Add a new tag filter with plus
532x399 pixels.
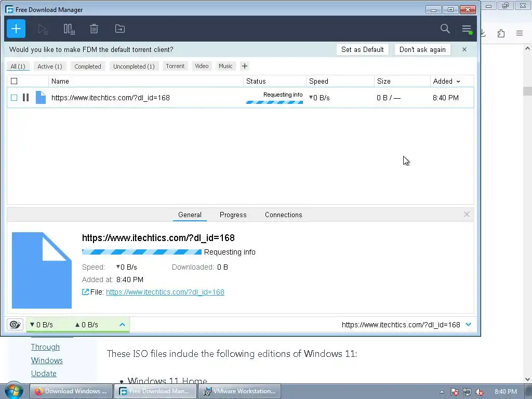(x=245, y=66)
